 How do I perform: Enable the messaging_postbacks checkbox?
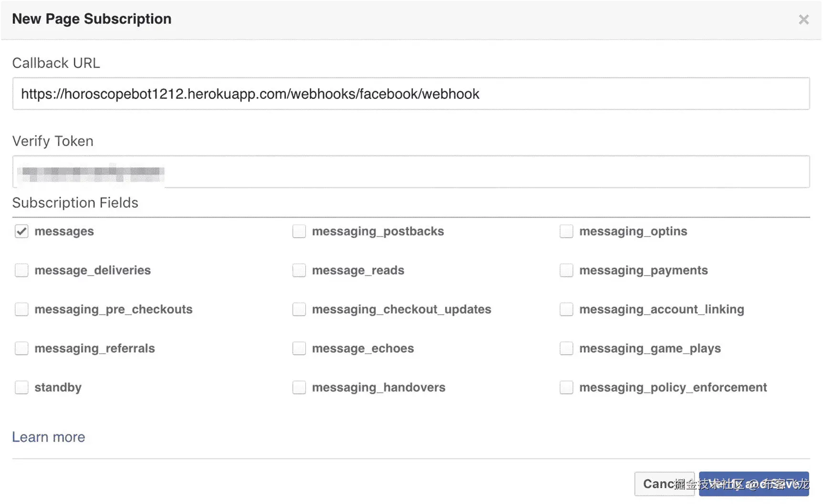pyautogui.click(x=299, y=231)
